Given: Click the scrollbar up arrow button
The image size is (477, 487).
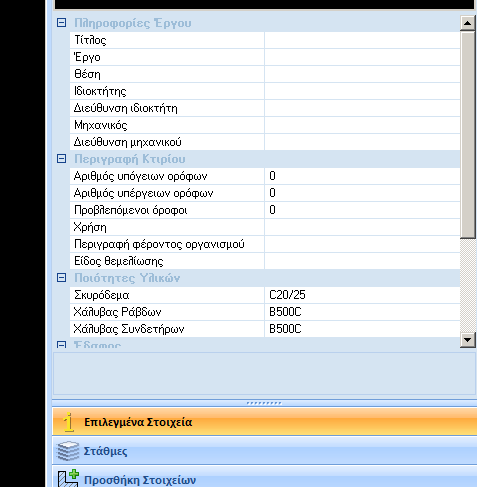Looking at the screenshot, I should click(468, 23).
